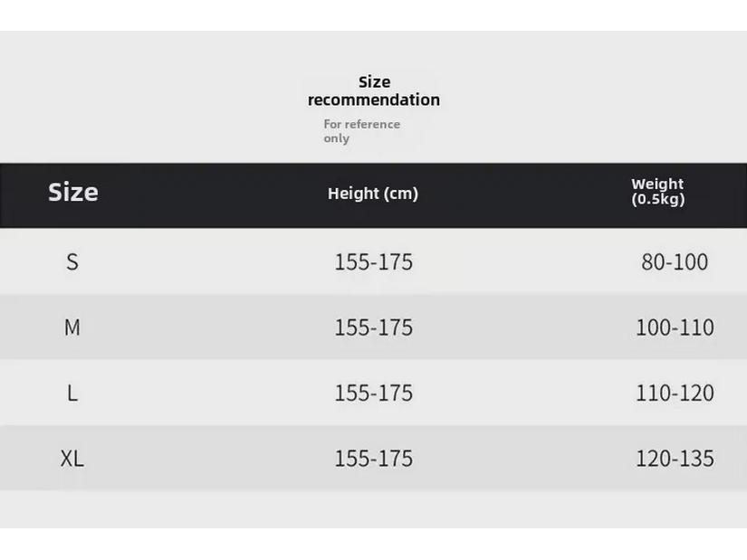Choose the XL size label

coord(72,459)
